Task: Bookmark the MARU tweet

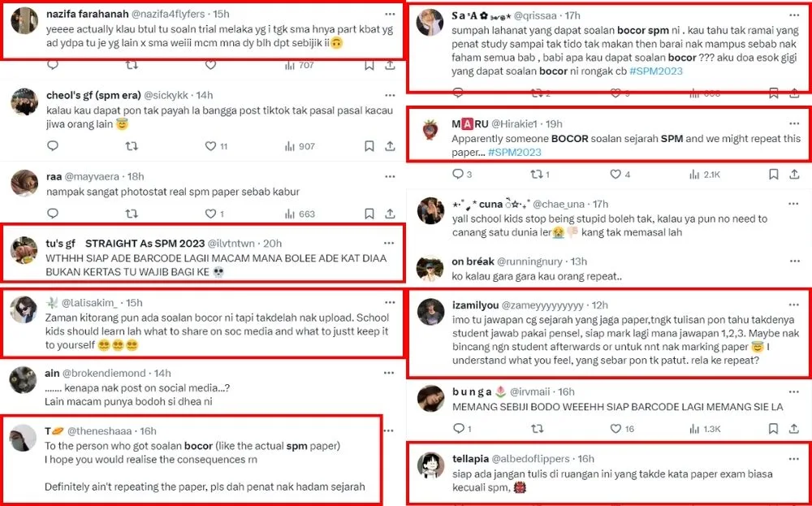Action: (x=774, y=174)
